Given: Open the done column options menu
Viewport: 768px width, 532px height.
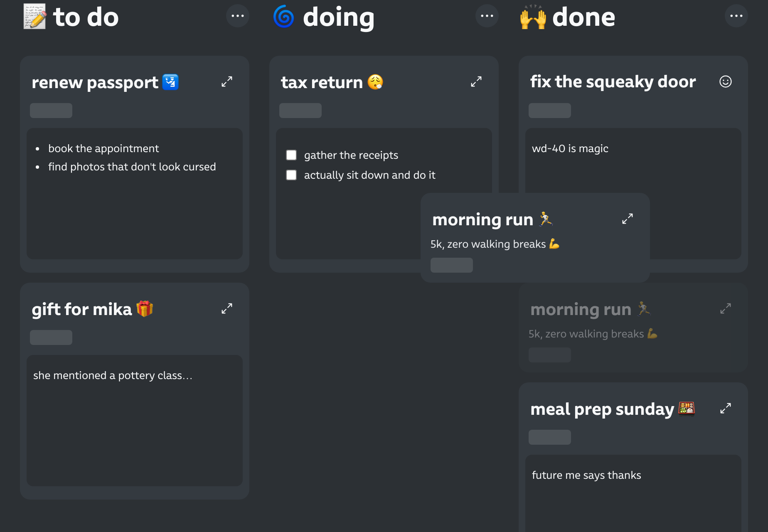Looking at the screenshot, I should (x=736, y=16).
